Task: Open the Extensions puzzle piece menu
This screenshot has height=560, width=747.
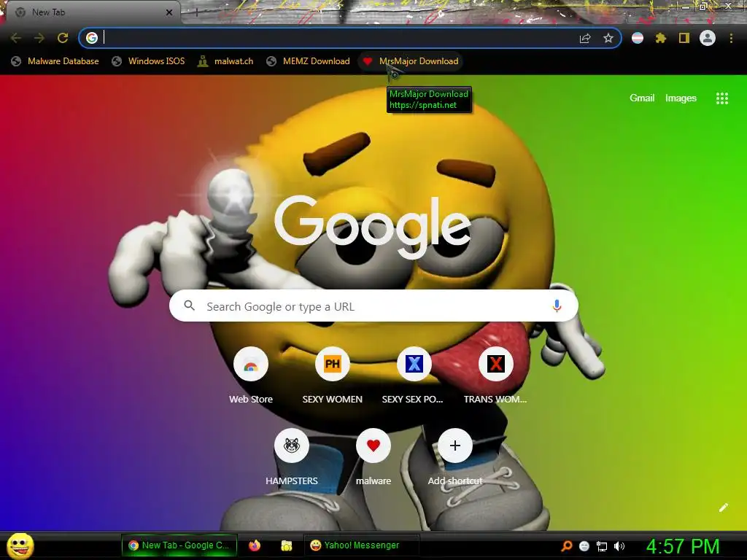Action: (661, 38)
